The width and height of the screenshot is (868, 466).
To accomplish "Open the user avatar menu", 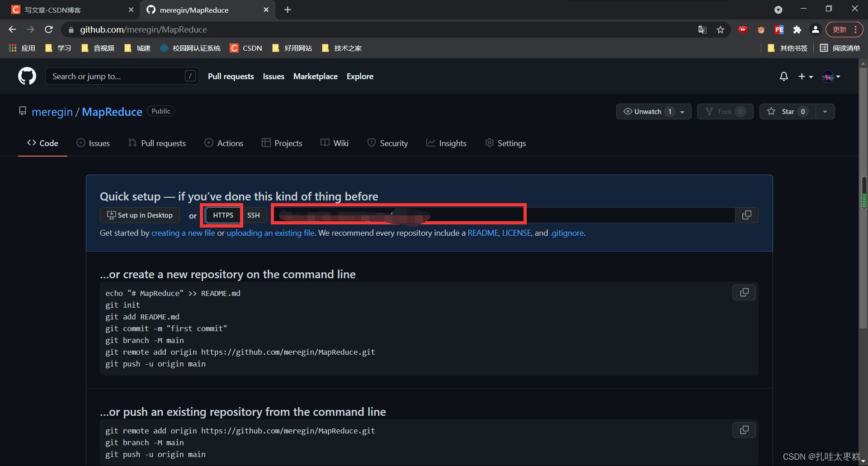I will pos(831,76).
